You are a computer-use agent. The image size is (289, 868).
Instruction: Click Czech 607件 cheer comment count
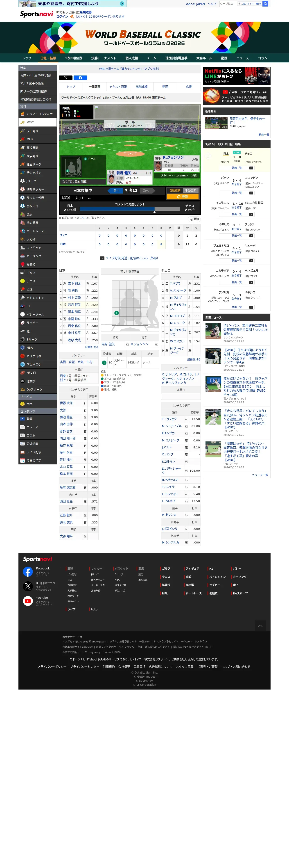coord(191,210)
